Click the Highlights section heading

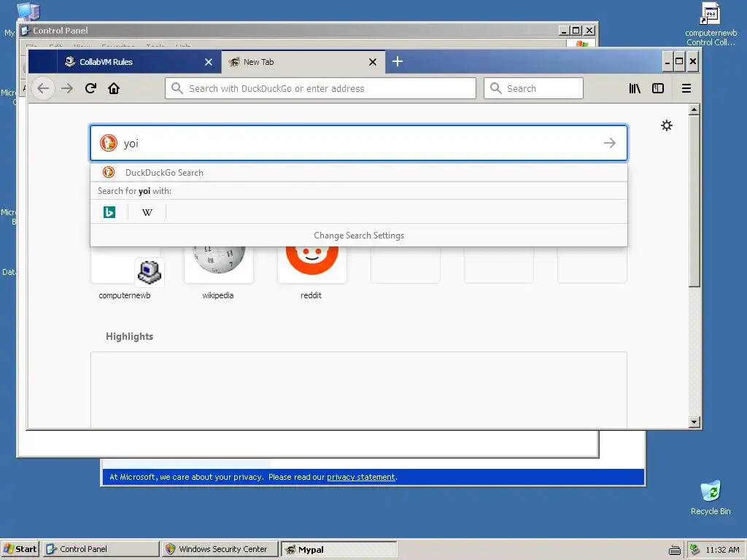click(130, 336)
